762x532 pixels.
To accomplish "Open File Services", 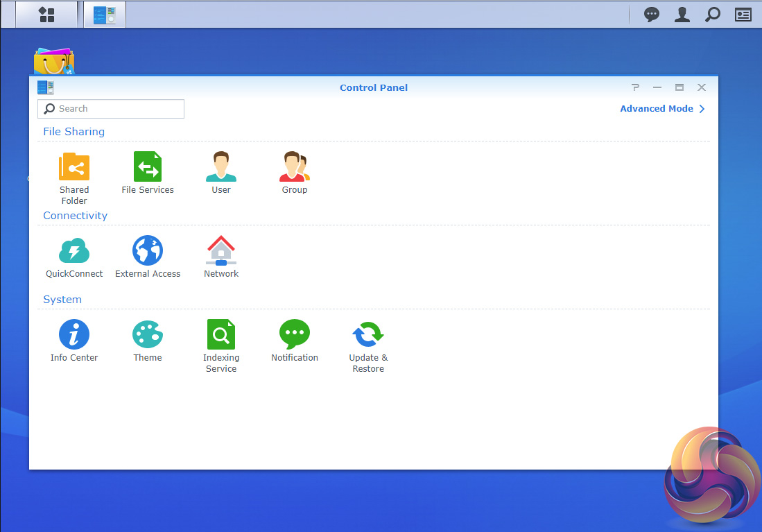I will point(148,173).
